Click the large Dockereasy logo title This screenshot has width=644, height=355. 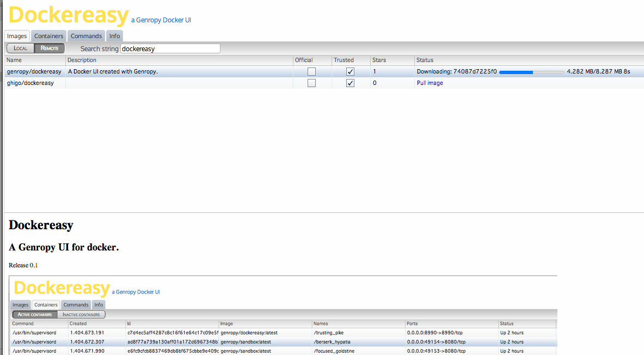(69, 15)
